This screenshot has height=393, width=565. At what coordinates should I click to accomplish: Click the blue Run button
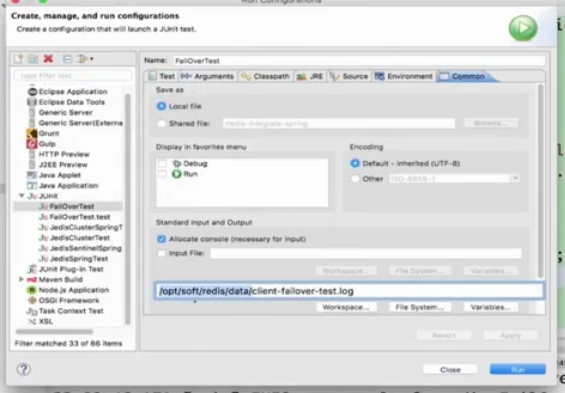click(x=517, y=370)
